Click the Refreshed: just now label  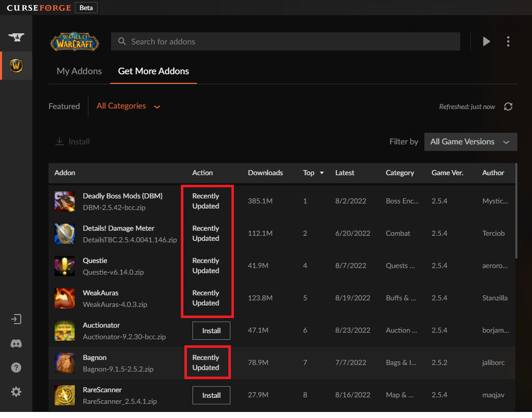point(467,107)
